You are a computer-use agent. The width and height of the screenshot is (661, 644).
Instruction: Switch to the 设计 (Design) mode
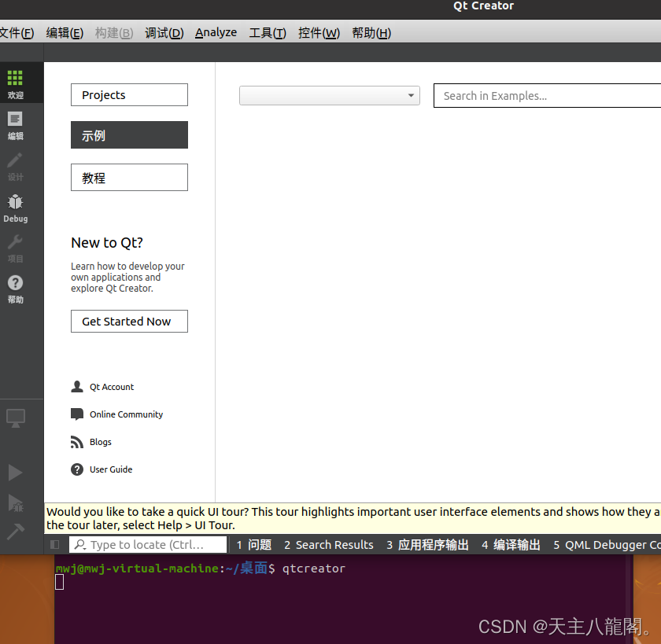(x=15, y=166)
